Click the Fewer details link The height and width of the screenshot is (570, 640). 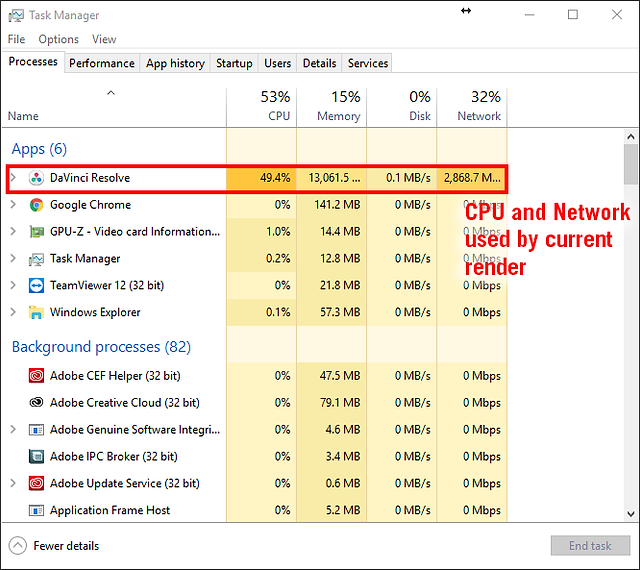[66, 546]
